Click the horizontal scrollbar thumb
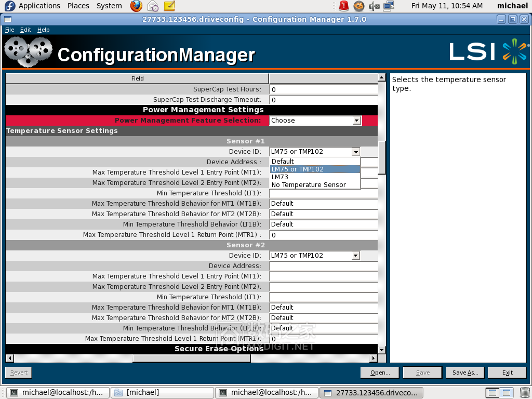 point(192,358)
